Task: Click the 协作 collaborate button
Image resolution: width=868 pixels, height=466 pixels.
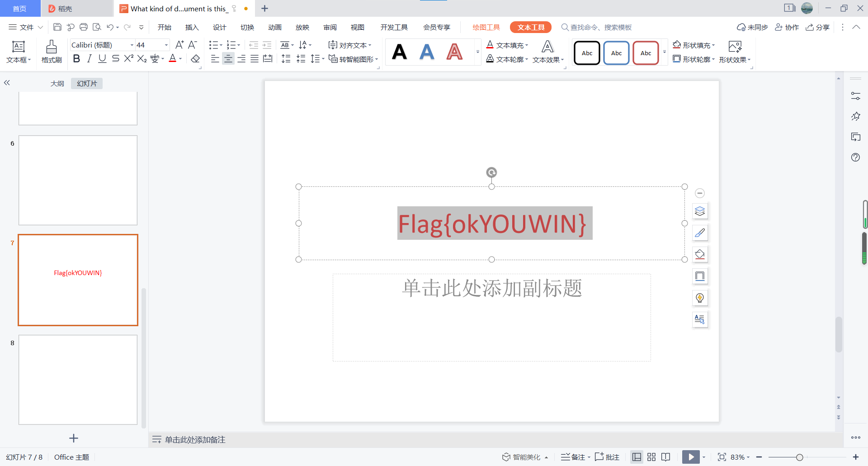Action: [x=787, y=28]
